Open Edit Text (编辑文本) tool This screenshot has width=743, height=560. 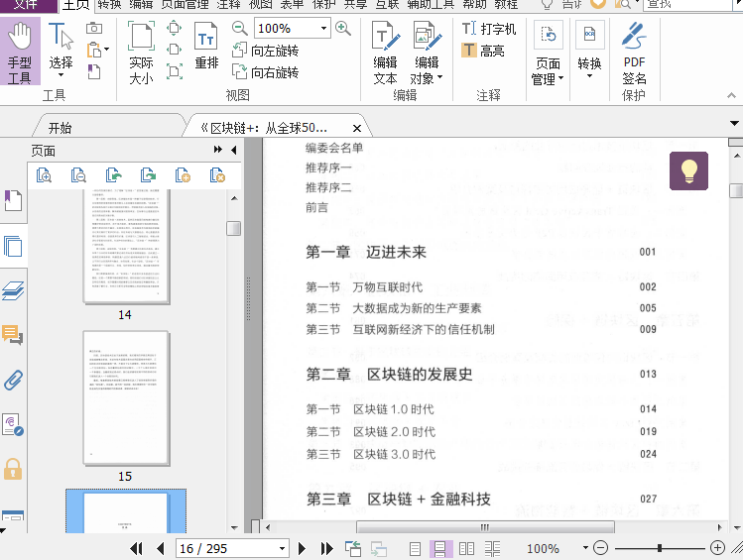click(385, 53)
